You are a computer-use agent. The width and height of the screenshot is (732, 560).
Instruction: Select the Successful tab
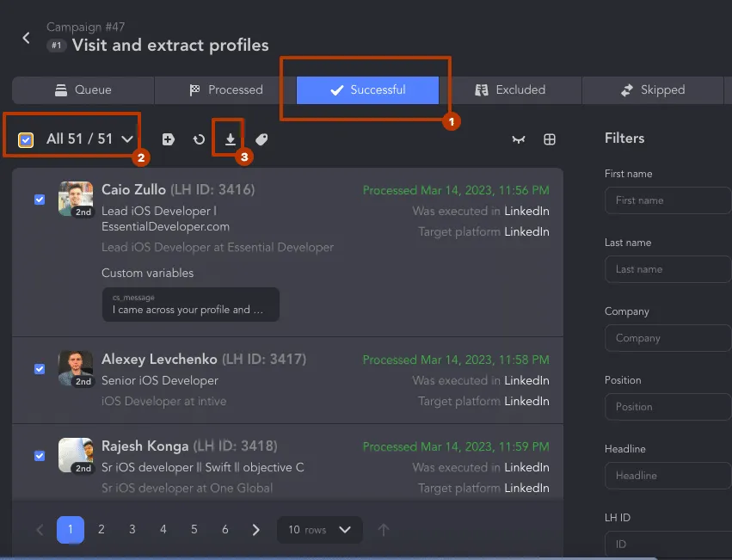[367, 89]
